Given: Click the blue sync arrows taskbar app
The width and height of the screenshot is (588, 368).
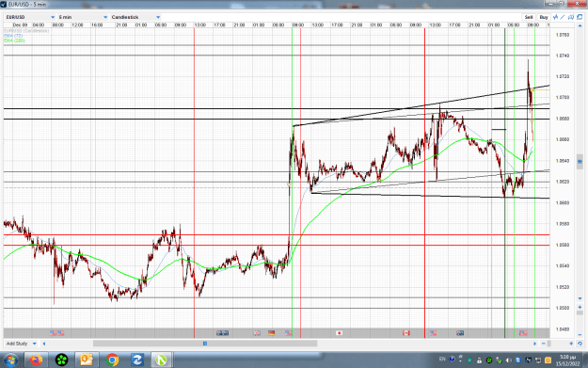Looking at the screenshot, I should (136, 360).
